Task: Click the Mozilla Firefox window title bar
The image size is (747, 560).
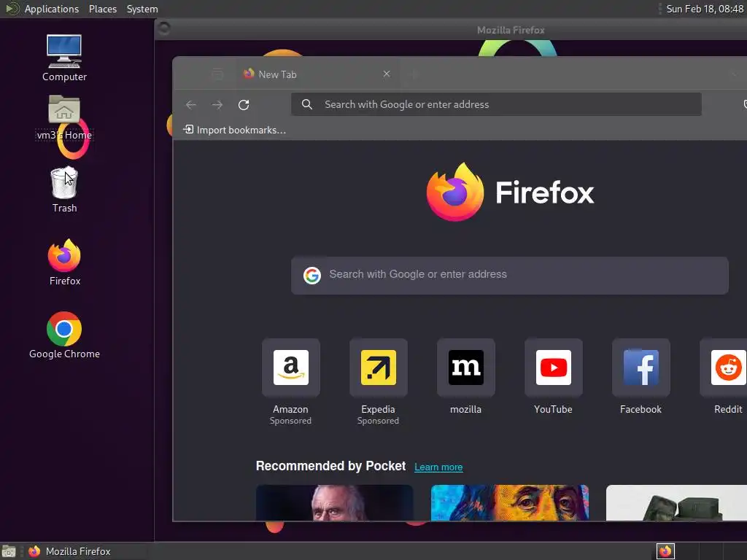Action: tap(451, 30)
